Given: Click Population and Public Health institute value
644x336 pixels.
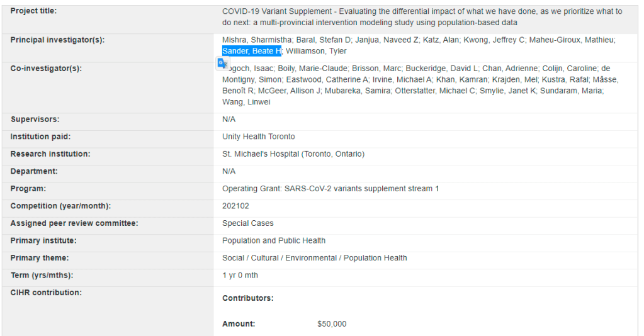Looking at the screenshot, I should (273, 240).
